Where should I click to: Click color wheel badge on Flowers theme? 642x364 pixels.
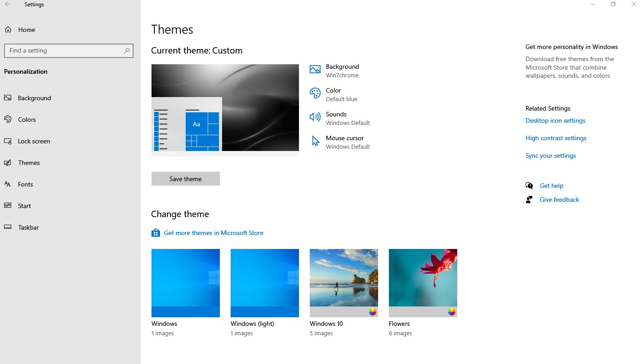coord(452,312)
